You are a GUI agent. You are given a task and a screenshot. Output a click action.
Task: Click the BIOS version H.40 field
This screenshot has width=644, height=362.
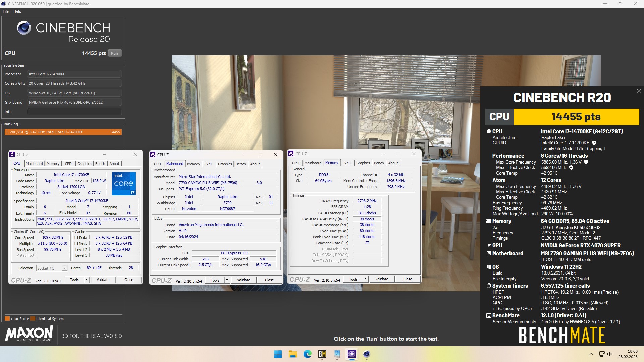227,231
